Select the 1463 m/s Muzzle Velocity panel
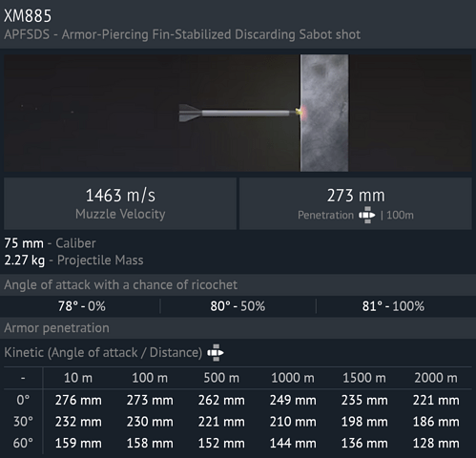 coord(120,203)
